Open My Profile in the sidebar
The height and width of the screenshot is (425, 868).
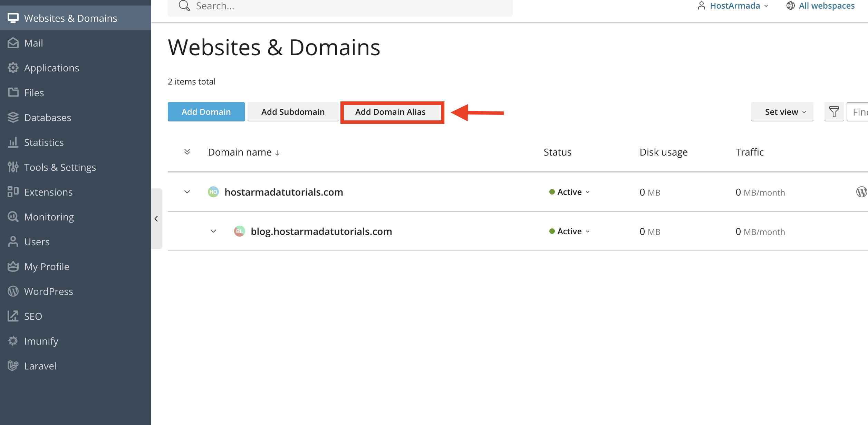point(76,266)
